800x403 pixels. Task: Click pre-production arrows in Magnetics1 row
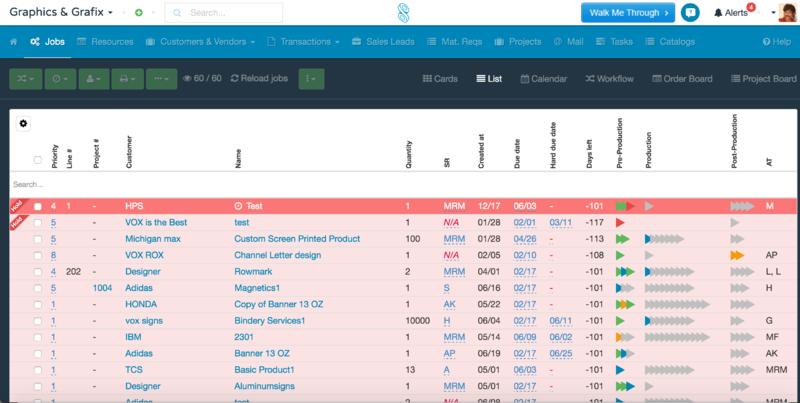click(x=625, y=288)
